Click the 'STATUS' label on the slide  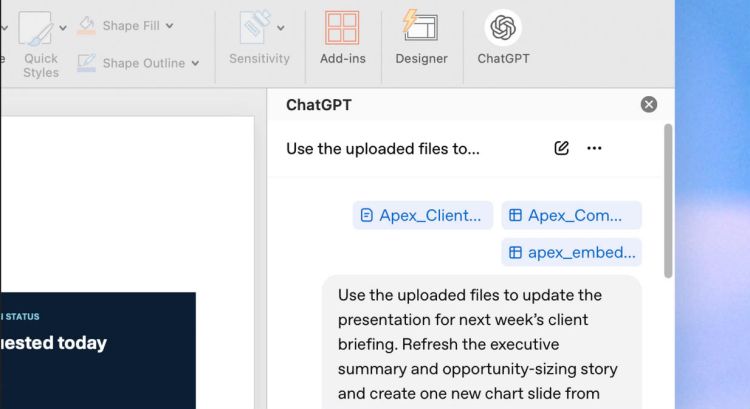[x=22, y=317]
